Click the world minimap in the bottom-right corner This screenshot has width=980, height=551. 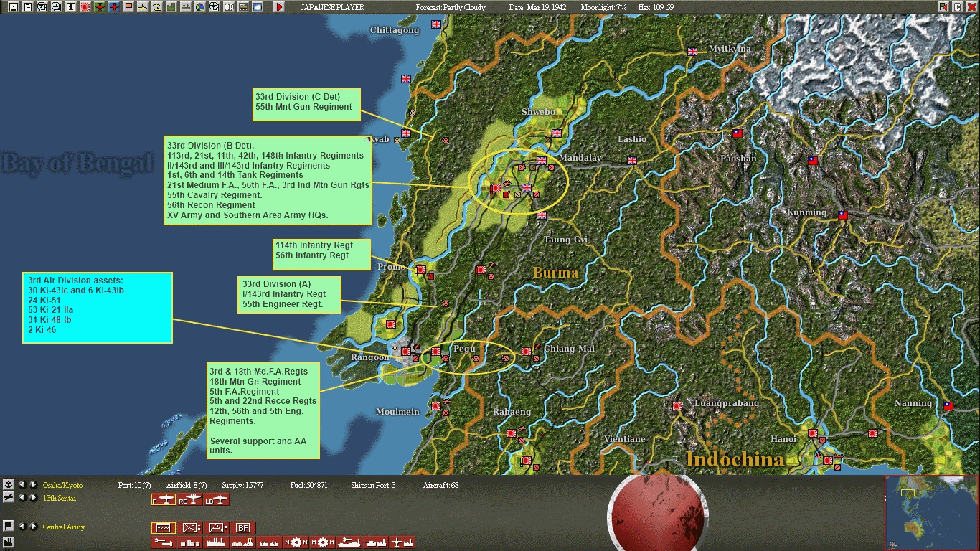coord(931,512)
